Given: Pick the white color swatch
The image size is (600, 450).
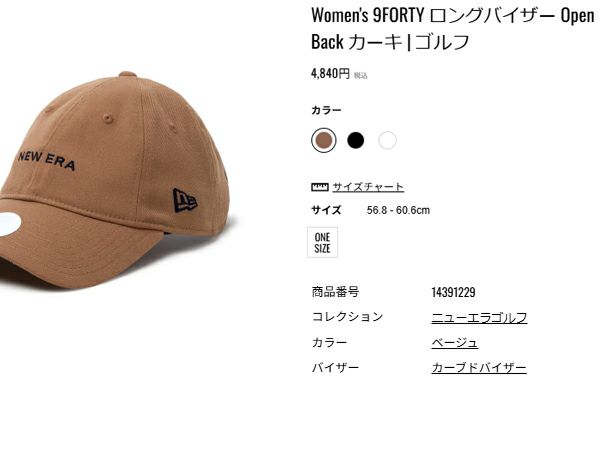Looking at the screenshot, I should point(387,140).
